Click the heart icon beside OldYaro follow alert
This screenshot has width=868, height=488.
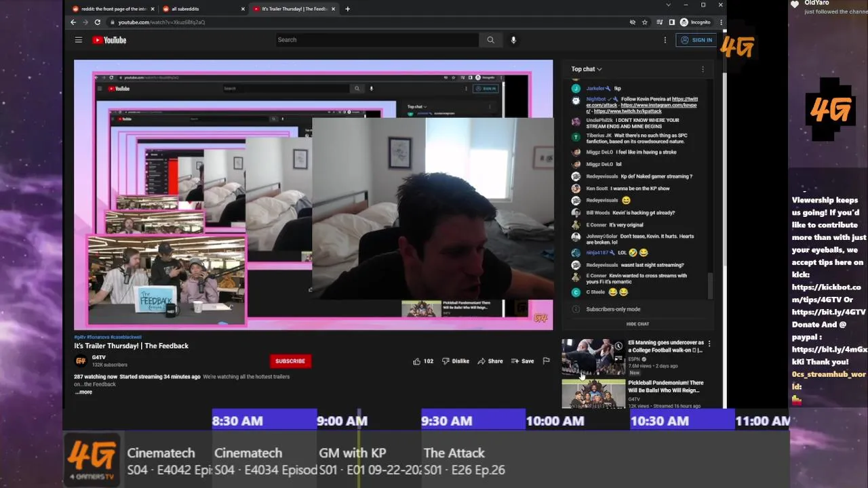(795, 4)
